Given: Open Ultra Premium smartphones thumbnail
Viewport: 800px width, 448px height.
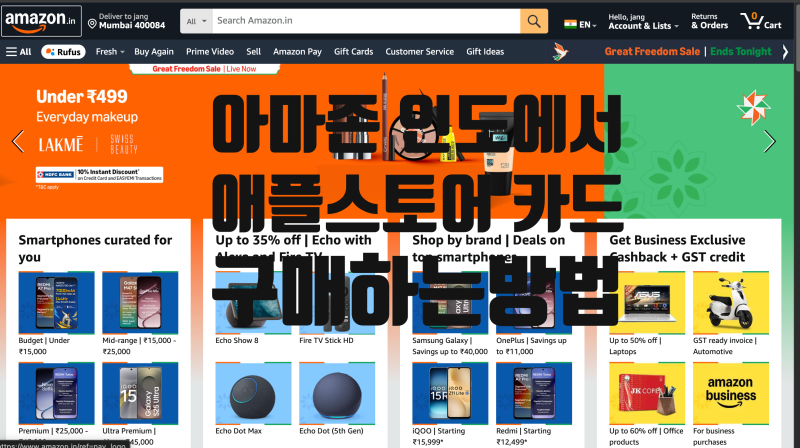Looking at the screenshot, I should coord(140,393).
